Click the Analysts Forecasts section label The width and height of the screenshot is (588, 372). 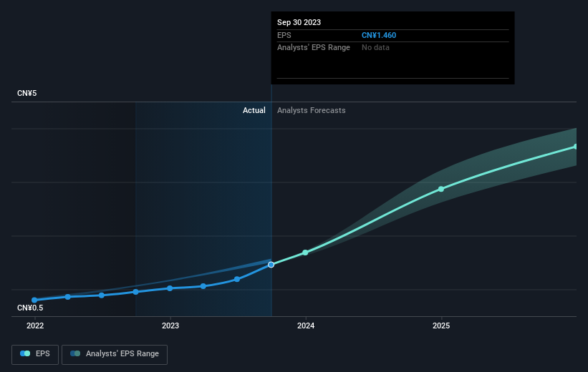(x=312, y=110)
